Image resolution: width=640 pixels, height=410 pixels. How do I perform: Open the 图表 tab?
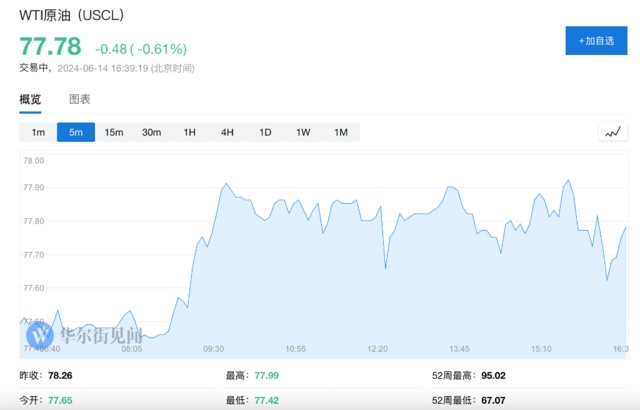[80, 99]
